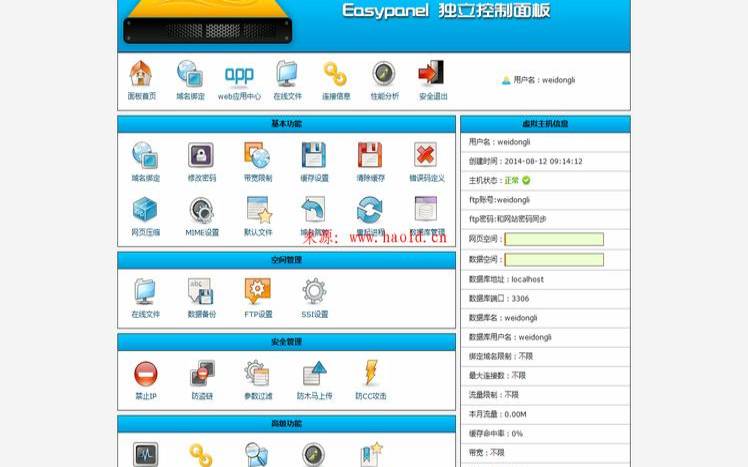Click the green check icon beside 正常
Viewport: 748px width, 467px height.
[x=526, y=180]
